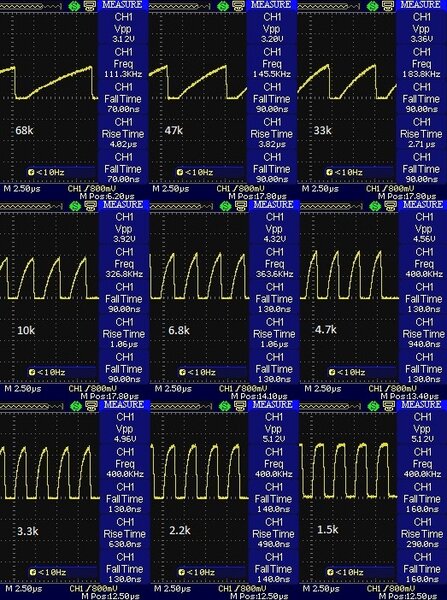Open the MEASURE menu header in 33k panel
Viewport: 447px width, 600px height.
click(x=421, y=5)
